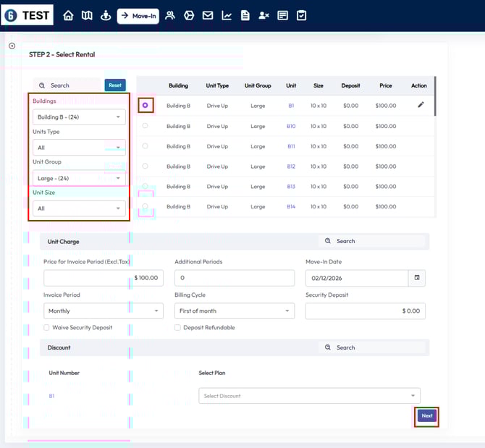Enable Waive Security Deposit checkbox
Viewport: 485px width, 448px height.
click(x=47, y=328)
